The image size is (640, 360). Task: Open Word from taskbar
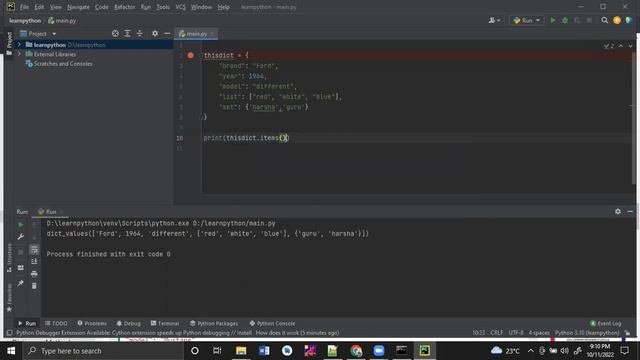(264, 351)
